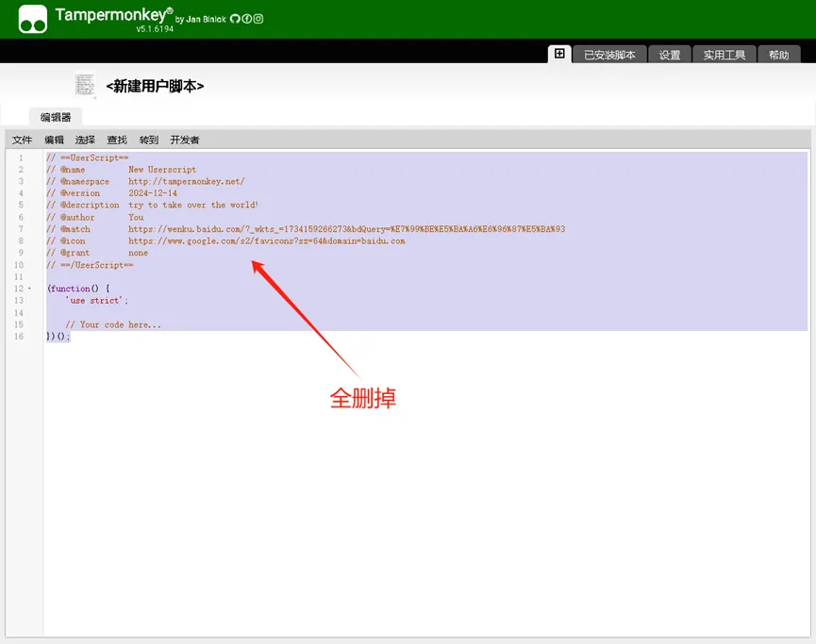Open the 转到 menu
Image resolution: width=816 pixels, height=644 pixels.
pos(149,140)
